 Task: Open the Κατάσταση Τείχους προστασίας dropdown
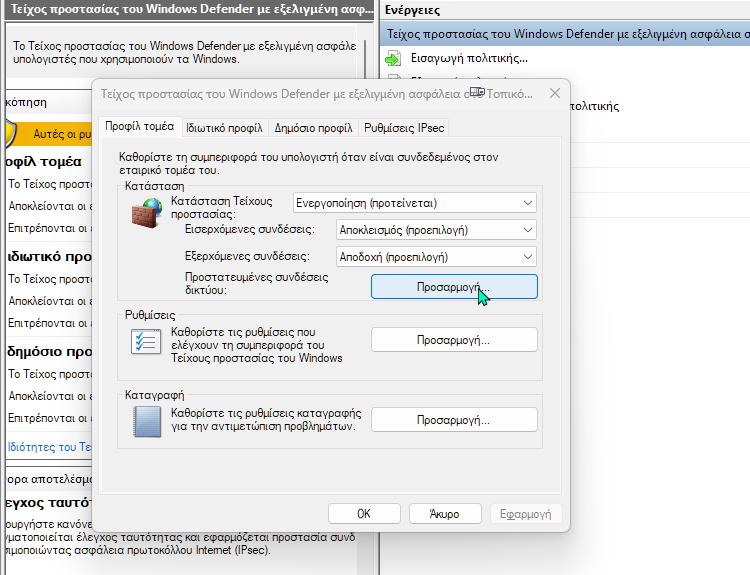coord(415,203)
